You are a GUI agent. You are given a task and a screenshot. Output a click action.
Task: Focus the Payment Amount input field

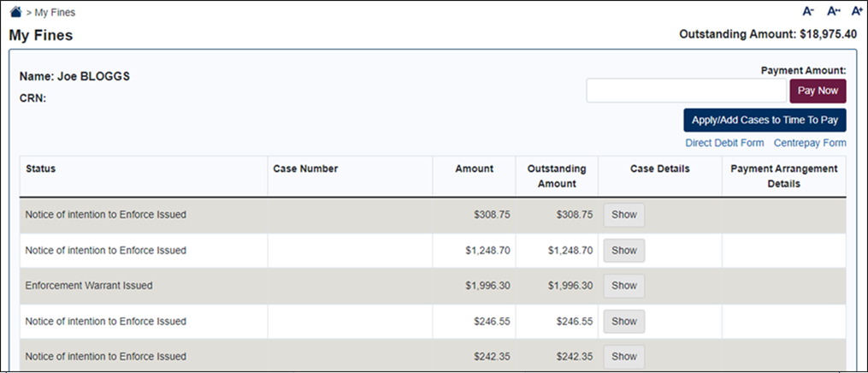(685, 91)
